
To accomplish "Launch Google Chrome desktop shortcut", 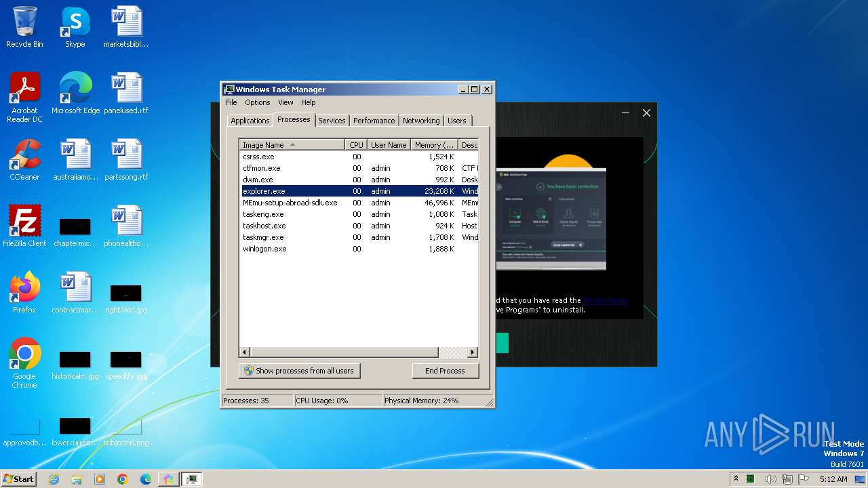I will pyautogui.click(x=24, y=363).
